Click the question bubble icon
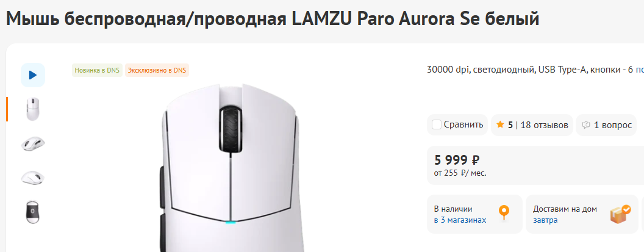 coord(586,125)
